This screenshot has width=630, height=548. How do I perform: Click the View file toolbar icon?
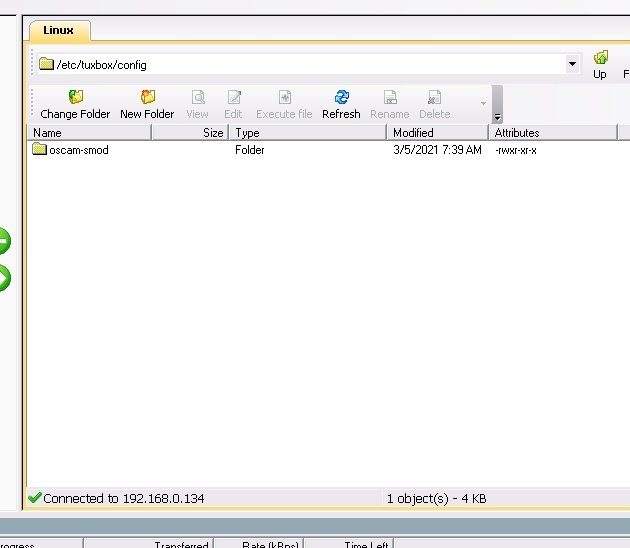[198, 103]
